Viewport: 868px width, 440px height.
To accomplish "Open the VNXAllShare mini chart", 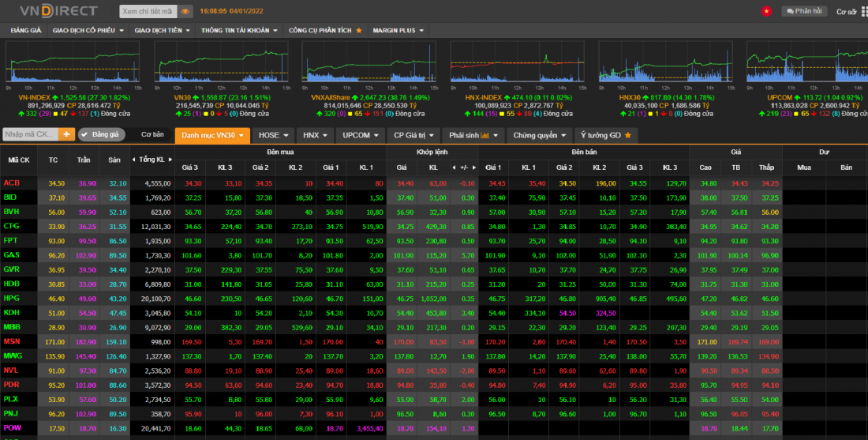I will (x=369, y=62).
